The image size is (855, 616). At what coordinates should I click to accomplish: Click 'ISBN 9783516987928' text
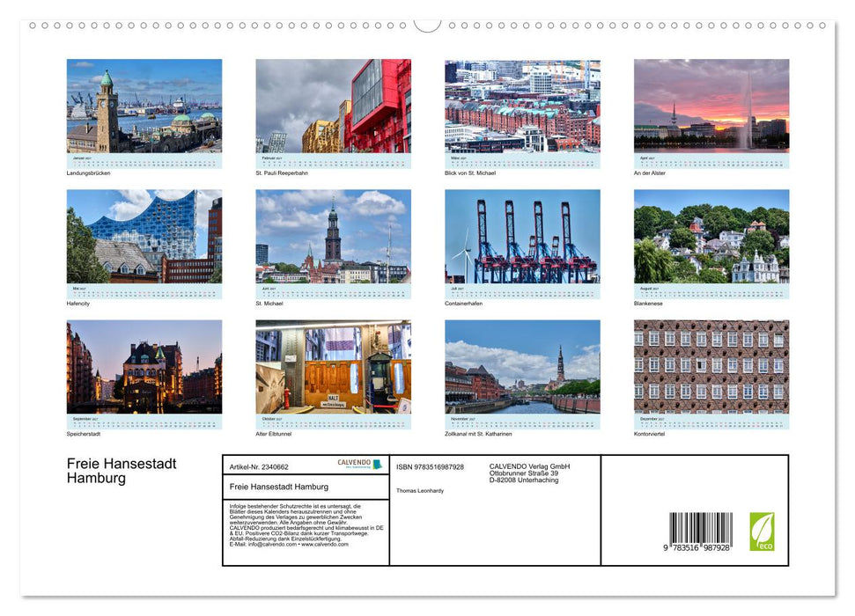click(x=431, y=467)
